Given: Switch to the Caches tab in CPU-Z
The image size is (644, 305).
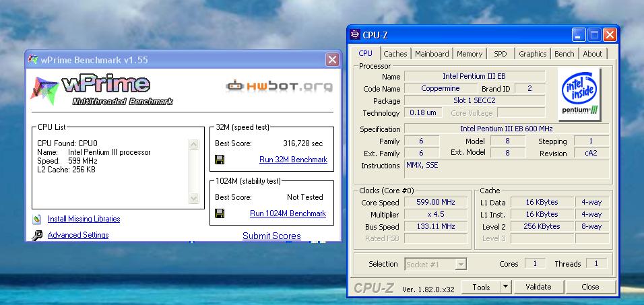Looking at the screenshot, I should pos(395,54).
